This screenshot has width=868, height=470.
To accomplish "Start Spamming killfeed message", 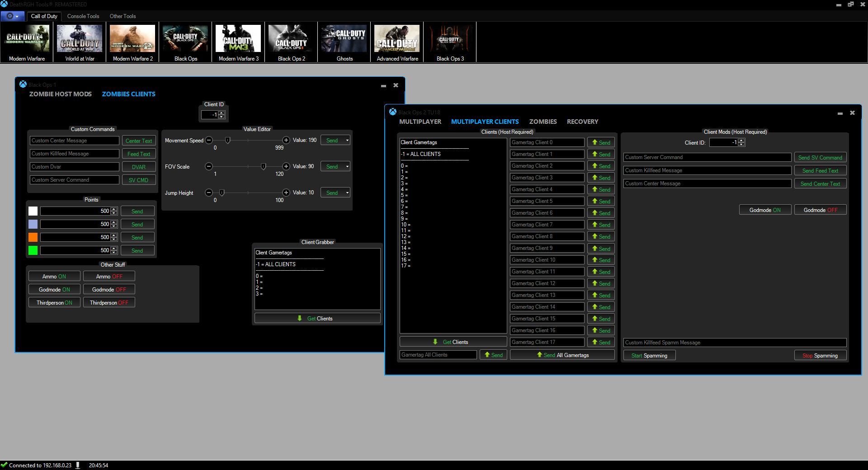I will point(649,356).
